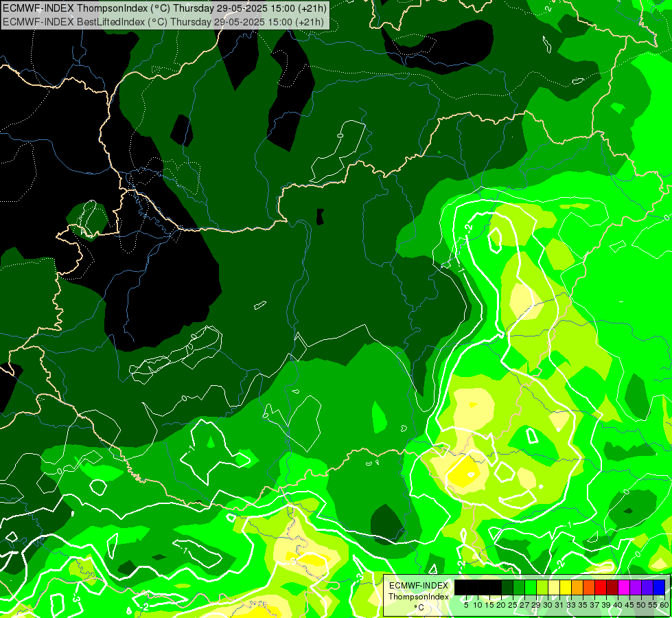672x618 pixels.
Task: Click the legend tick value "15"
Action: click(489, 605)
